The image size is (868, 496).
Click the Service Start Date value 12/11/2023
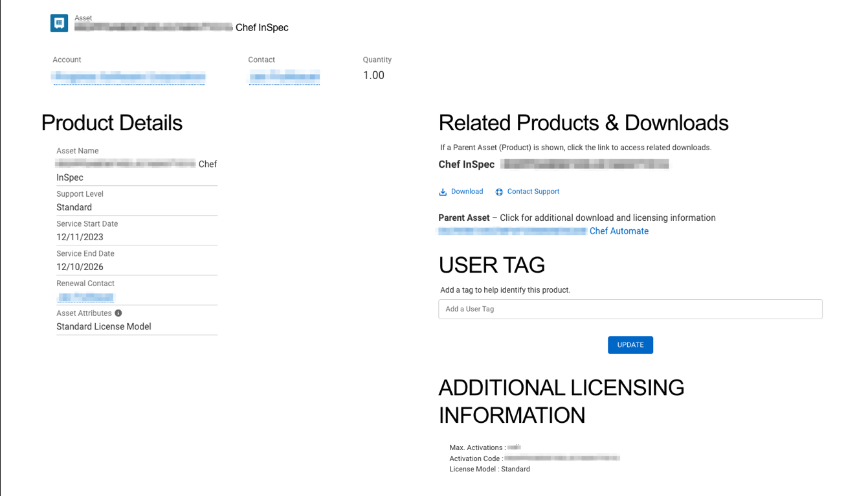[x=80, y=237]
